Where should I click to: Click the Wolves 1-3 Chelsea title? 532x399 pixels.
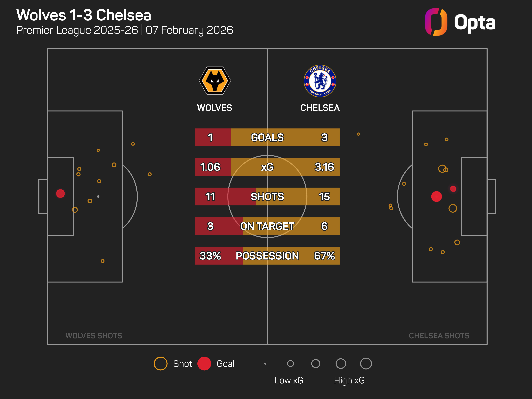84,15
